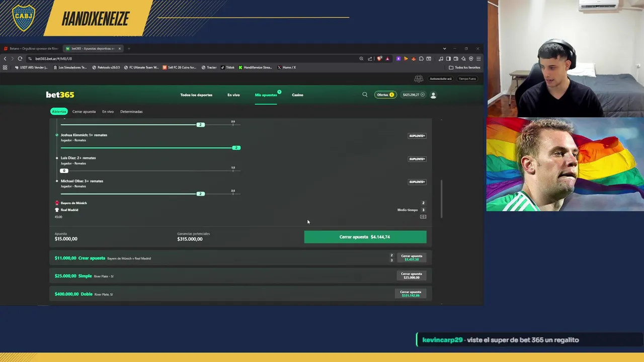The image size is (644, 362).
Task: Open Todos los favoritos folder
Action: tap(465, 67)
